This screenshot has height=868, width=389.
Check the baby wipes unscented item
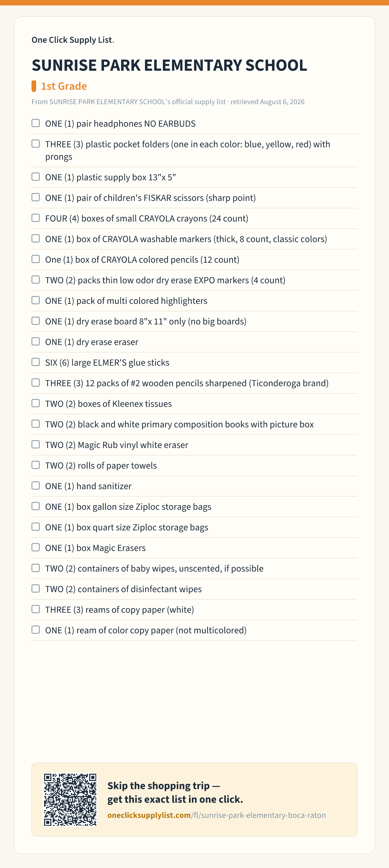click(x=36, y=568)
